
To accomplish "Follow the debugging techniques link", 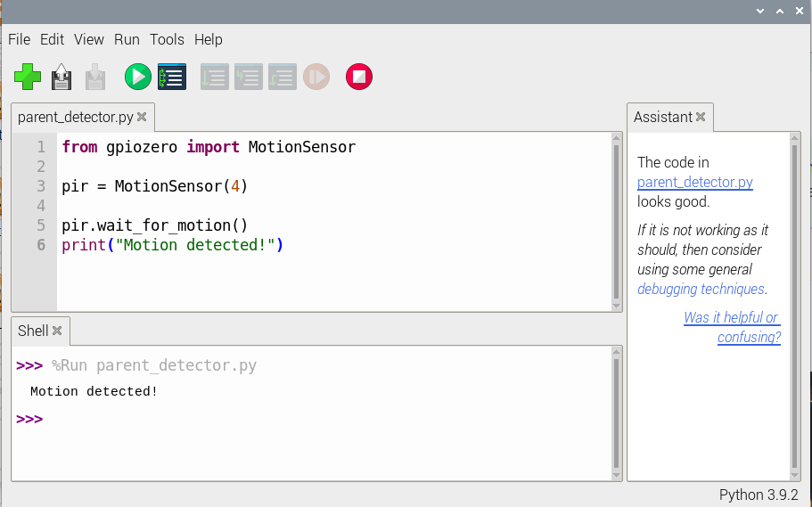I will click(x=701, y=289).
